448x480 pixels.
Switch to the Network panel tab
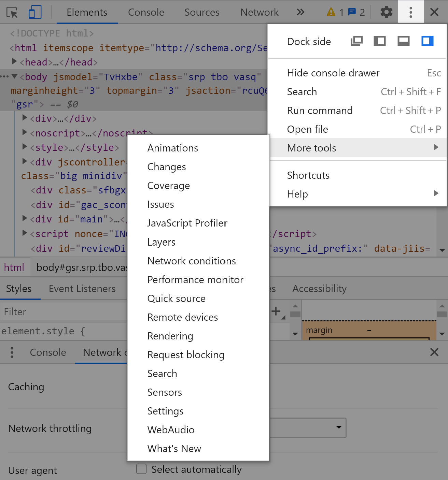(x=260, y=12)
